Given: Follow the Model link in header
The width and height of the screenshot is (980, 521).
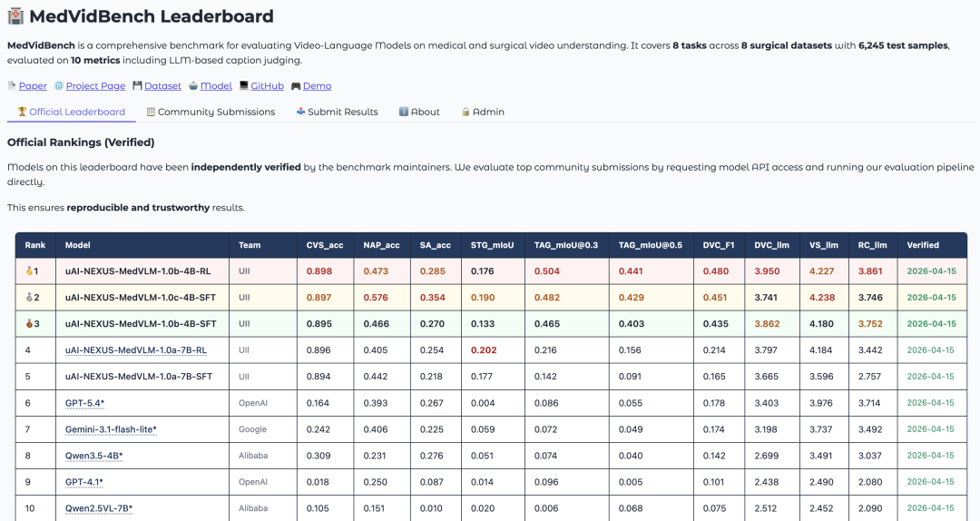Looking at the screenshot, I should (216, 86).
